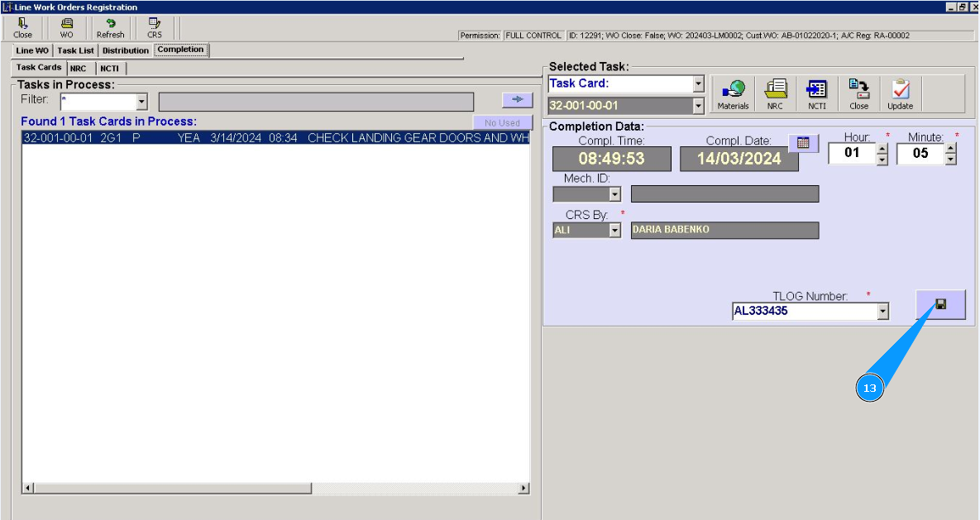Apply the filter with the blue arrow button

pos(518,99)
